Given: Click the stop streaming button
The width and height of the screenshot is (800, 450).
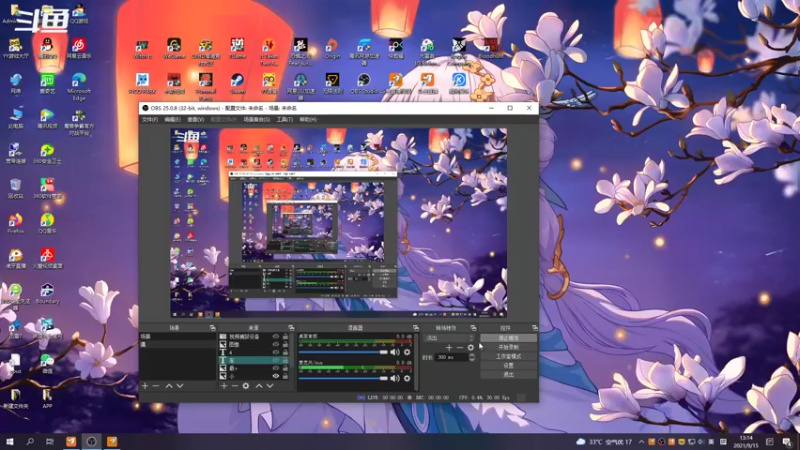Looking at the screenshot, I should (x=508, y=338).
